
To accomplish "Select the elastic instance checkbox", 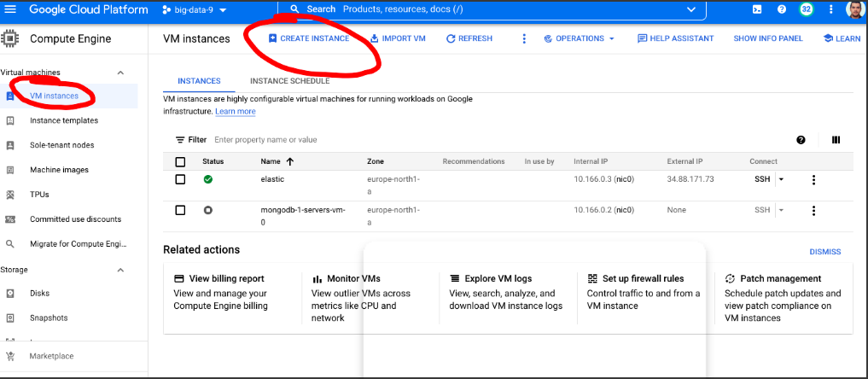I will point(180,179).
